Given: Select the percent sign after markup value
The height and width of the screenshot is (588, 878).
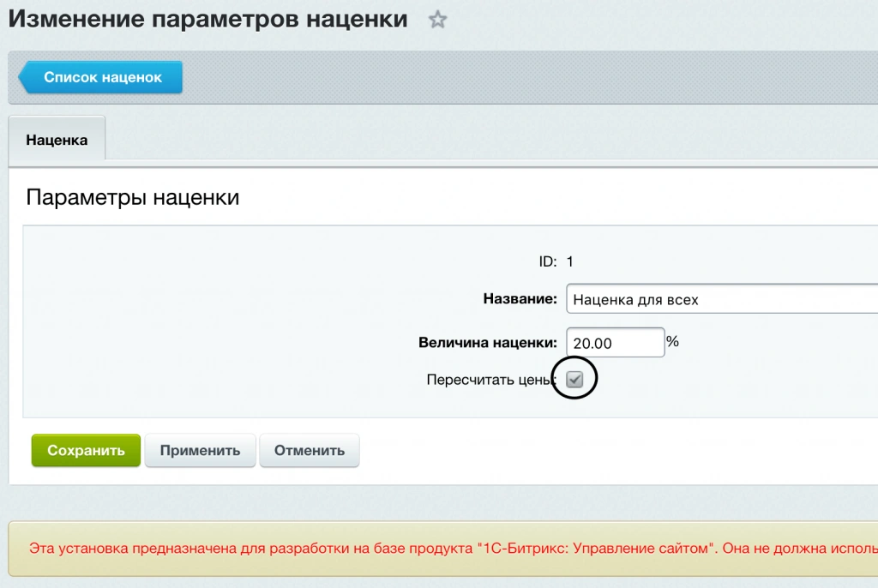Looking at the screenshot, I should 672,341.
